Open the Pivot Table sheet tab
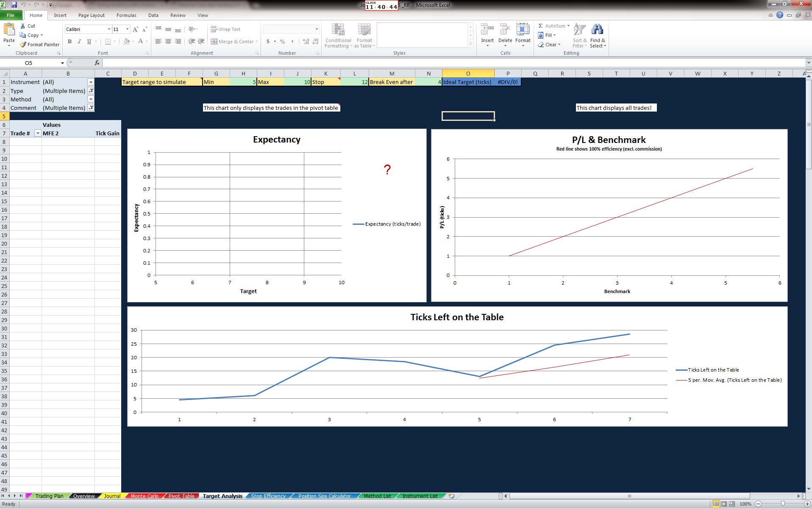This screenshot has width=812, height=509. click(181, 496)
